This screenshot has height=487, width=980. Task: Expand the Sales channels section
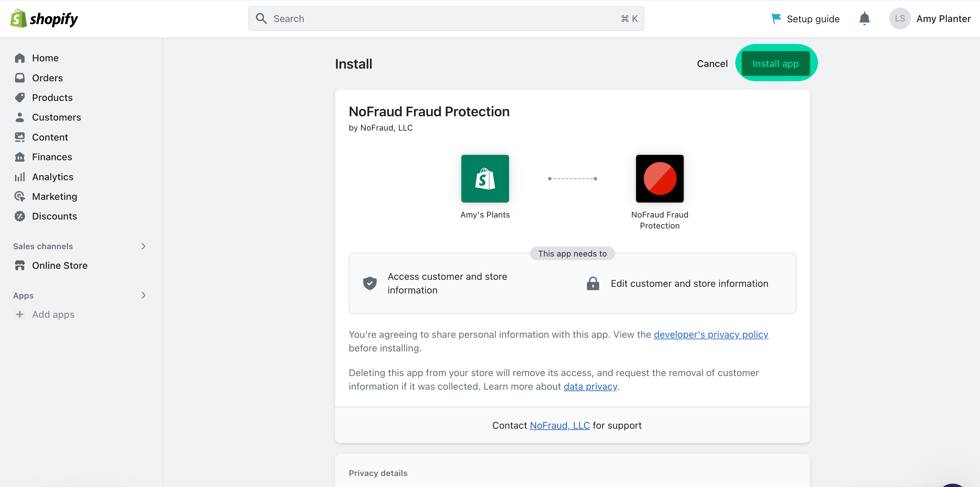pos(143,246)
